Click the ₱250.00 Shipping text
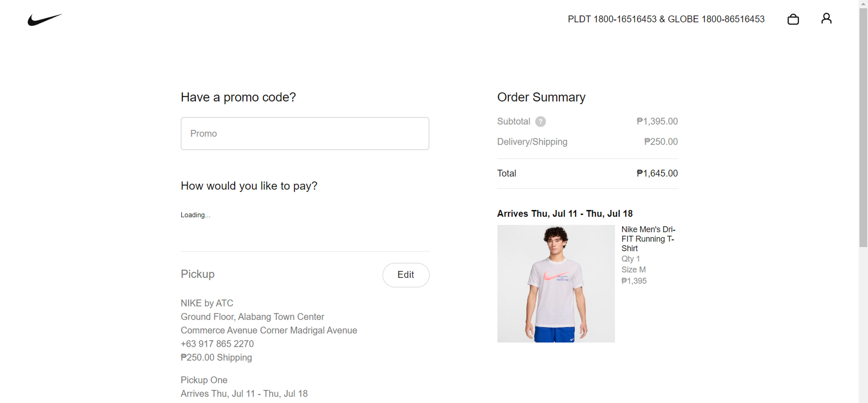The width and height of the screenshot is (868, 403). click(x=216, y=358)
